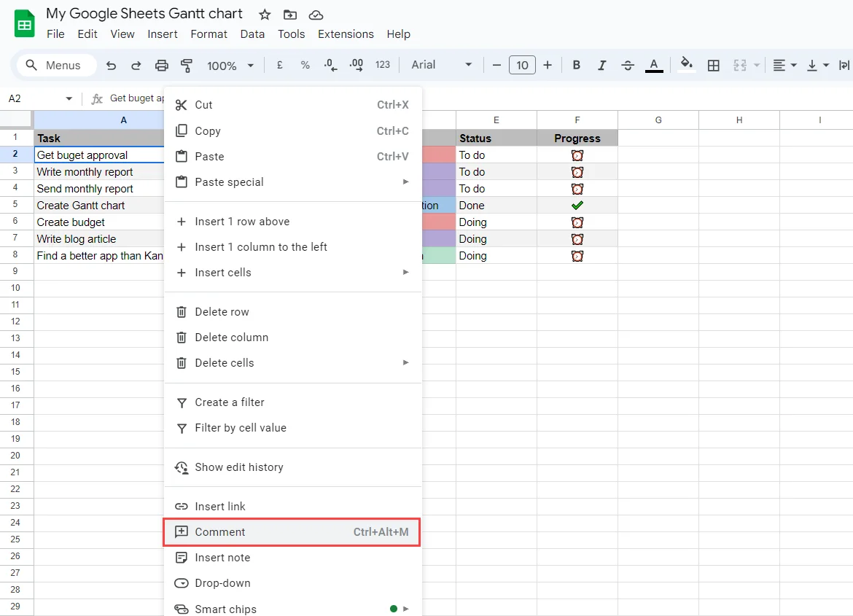The image size is (853, 616).
Task: Open the fill colour bucket
Action: click(687, 65)
